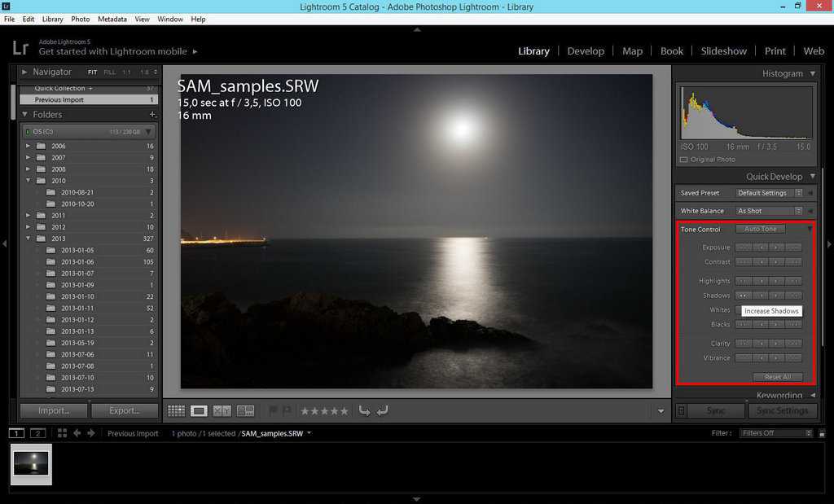
Task: Expand the 2006 folder
Action: tap(29, 146)
